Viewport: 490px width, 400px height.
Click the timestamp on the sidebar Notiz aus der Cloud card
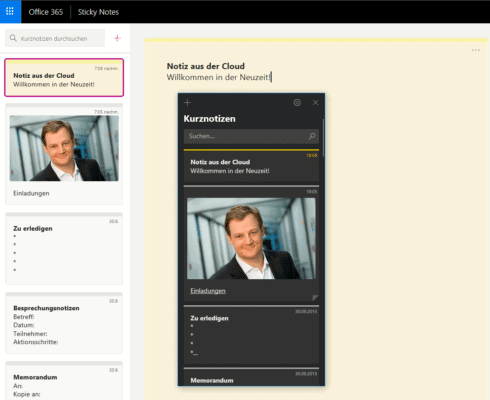106,68
